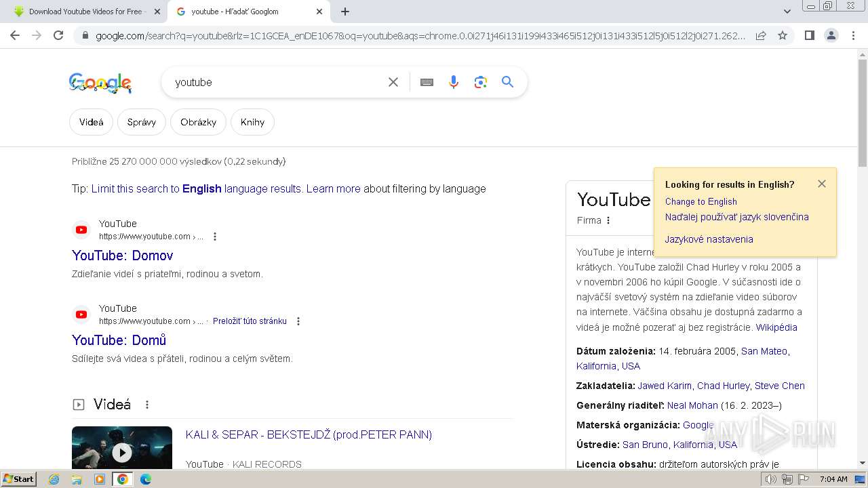Screen dimensions: 868x488
Task: Click the system clock showing 7:04 AM
Action: point(833,479)
